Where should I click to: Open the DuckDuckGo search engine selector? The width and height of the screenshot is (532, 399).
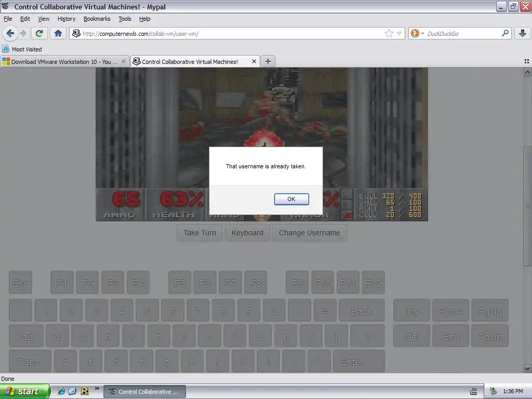pos(417,33)
